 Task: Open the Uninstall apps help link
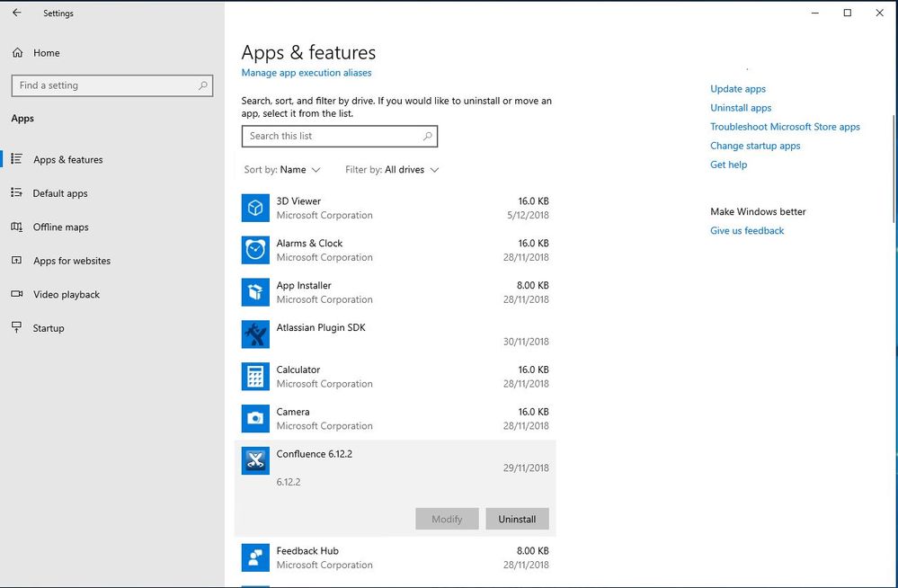click(741, 108)
